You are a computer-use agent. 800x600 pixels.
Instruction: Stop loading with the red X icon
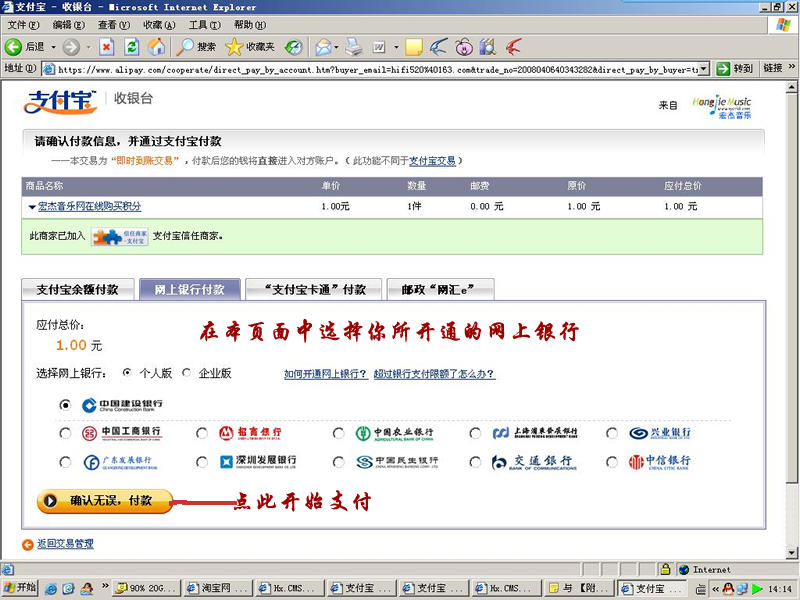[x=106, y=47]
